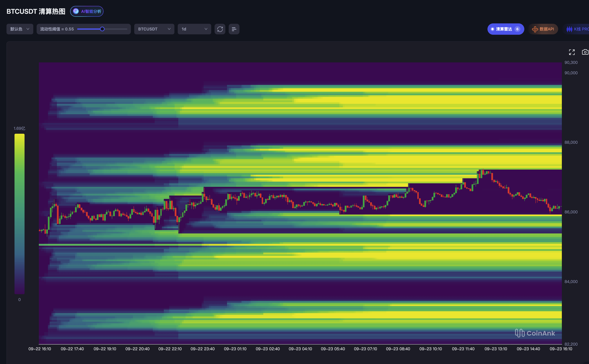Viewport: 589px width, 364px height.
Task: Open the chart settings list icon
Action: pos(234,29)
